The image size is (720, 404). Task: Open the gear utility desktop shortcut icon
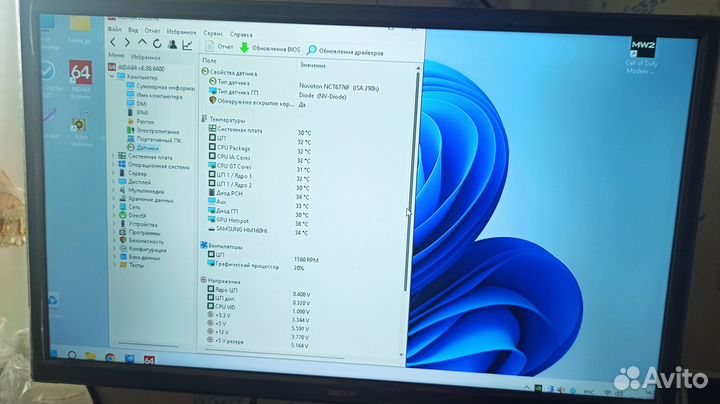(x=79, y=125)
